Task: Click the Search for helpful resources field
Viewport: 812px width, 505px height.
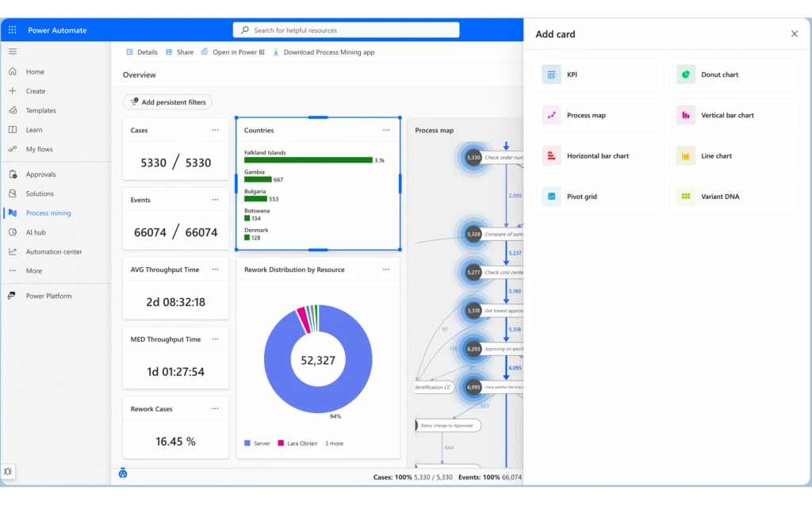Action: click(346, 30)
